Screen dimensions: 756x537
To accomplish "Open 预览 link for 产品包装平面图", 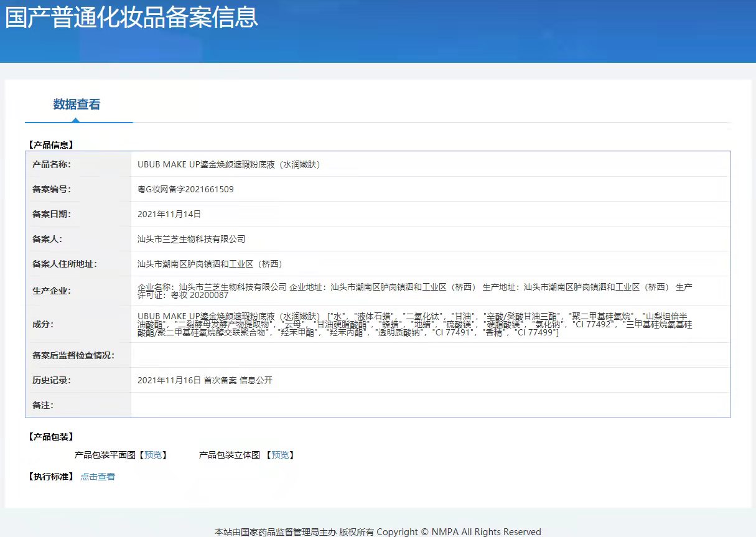I will click(152, 455).
